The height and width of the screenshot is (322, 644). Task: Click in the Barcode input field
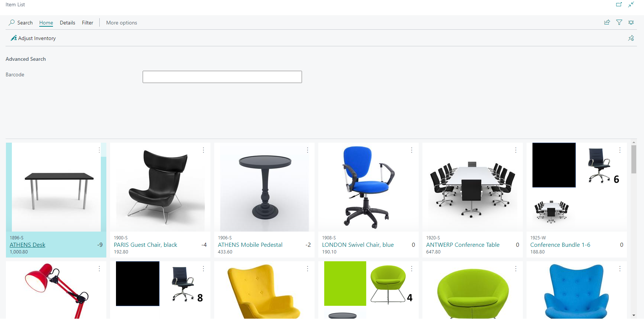(222, 77)
